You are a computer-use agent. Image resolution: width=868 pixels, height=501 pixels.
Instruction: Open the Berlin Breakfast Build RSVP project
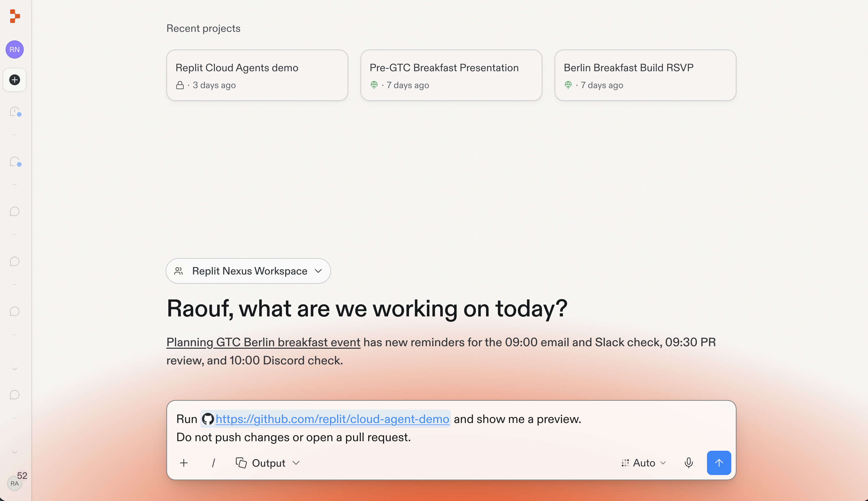(x=646, y=75)
